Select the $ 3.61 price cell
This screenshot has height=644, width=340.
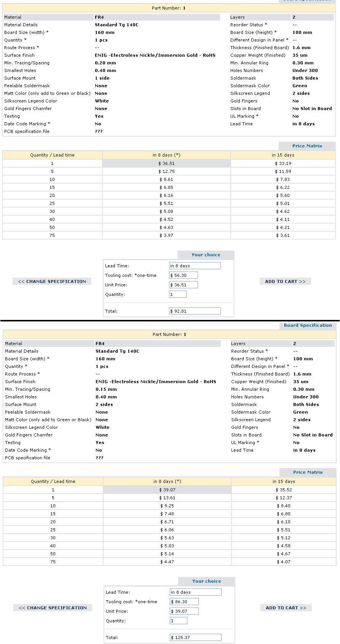point(283,235)
